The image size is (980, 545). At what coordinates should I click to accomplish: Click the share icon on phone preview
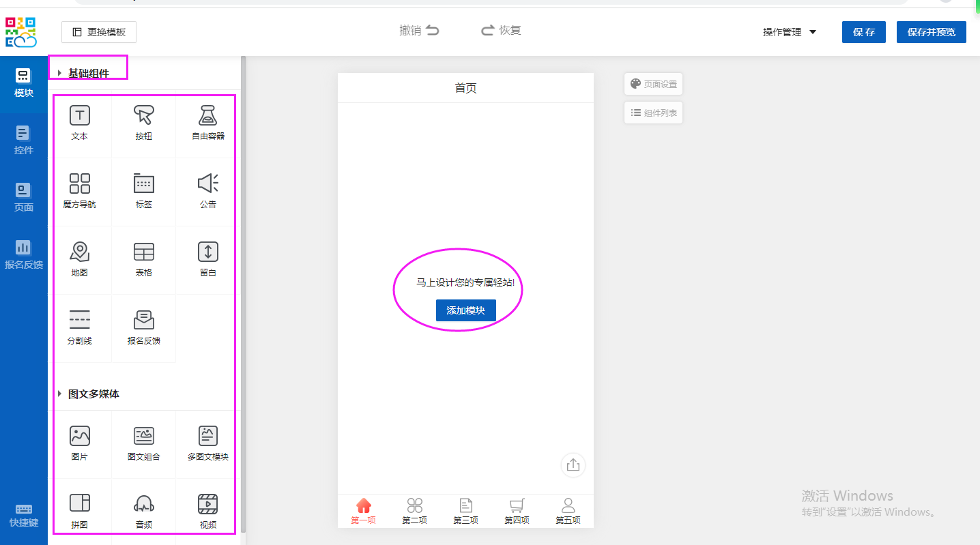click(573, 465)
